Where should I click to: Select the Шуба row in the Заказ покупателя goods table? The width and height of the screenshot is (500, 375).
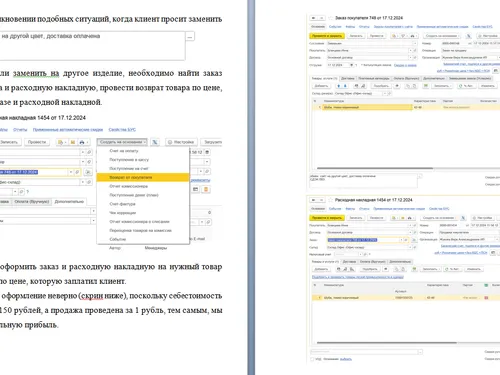pyautogui.click(x=406, y=107)
